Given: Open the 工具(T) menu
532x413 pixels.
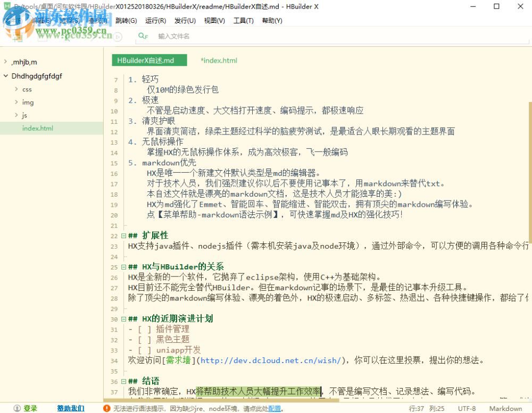Looking at the screenshot, I should 243,21.
